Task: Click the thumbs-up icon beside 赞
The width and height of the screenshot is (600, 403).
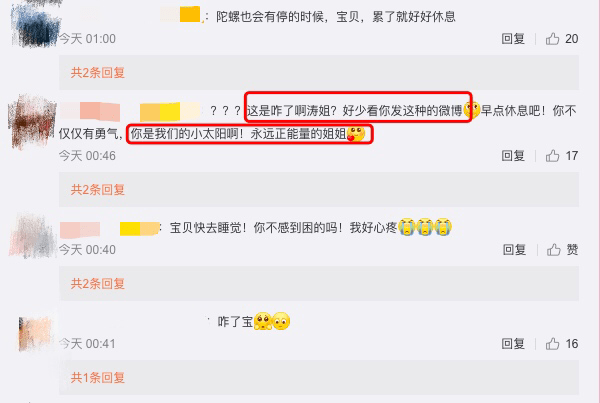Action: [553, 250]
